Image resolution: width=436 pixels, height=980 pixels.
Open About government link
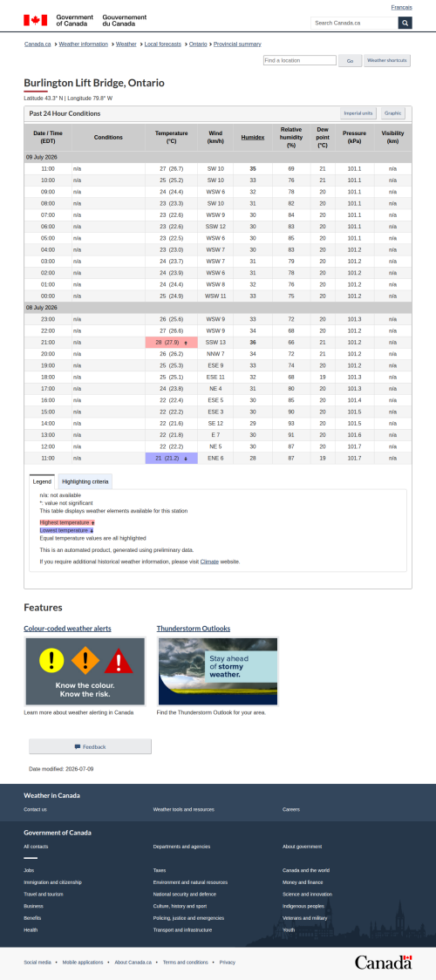pos(303,847)
